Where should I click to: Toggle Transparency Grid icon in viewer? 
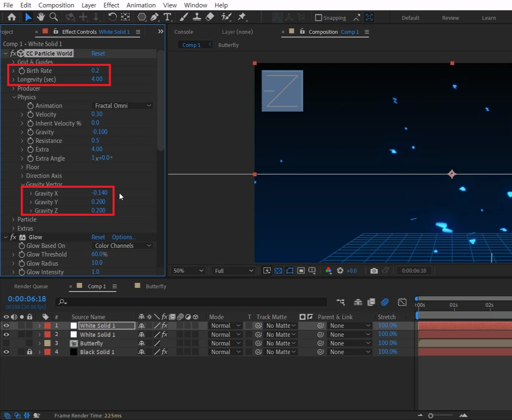click(x=278, y=271)
